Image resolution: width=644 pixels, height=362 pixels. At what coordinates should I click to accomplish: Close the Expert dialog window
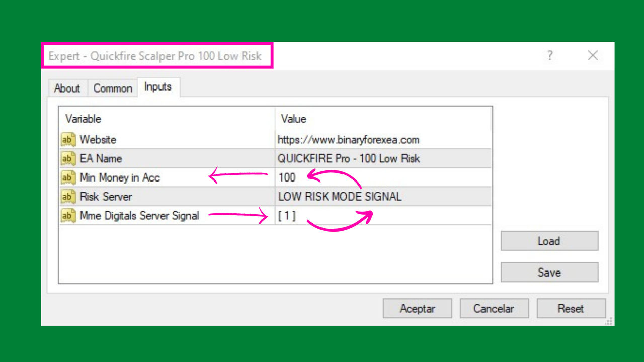[x=593, y=55]
